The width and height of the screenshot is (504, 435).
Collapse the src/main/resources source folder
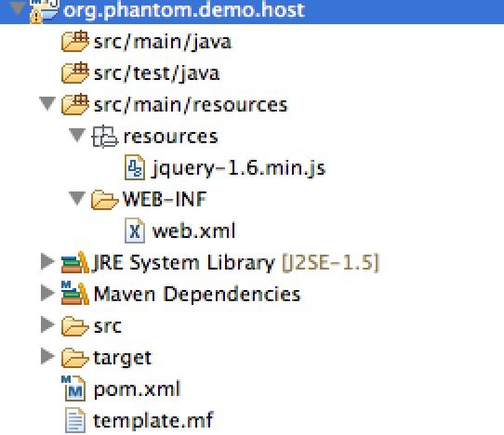(47, 104)
